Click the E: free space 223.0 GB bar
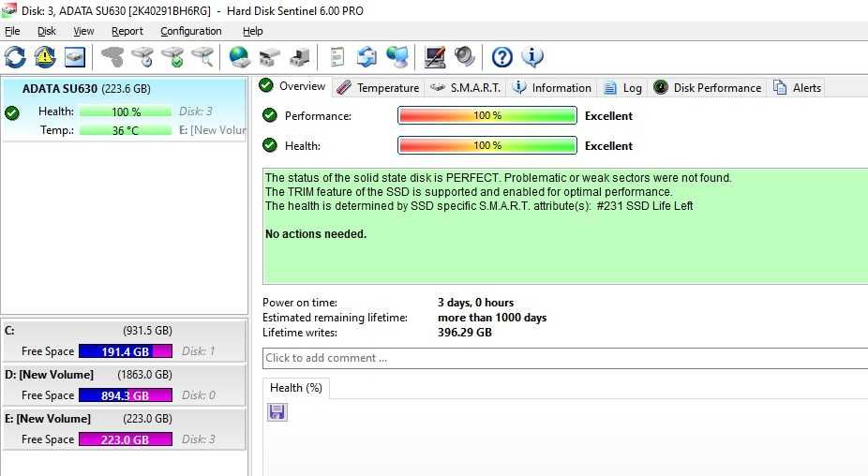Screen dimensions: 868x476 coord(126,439)
